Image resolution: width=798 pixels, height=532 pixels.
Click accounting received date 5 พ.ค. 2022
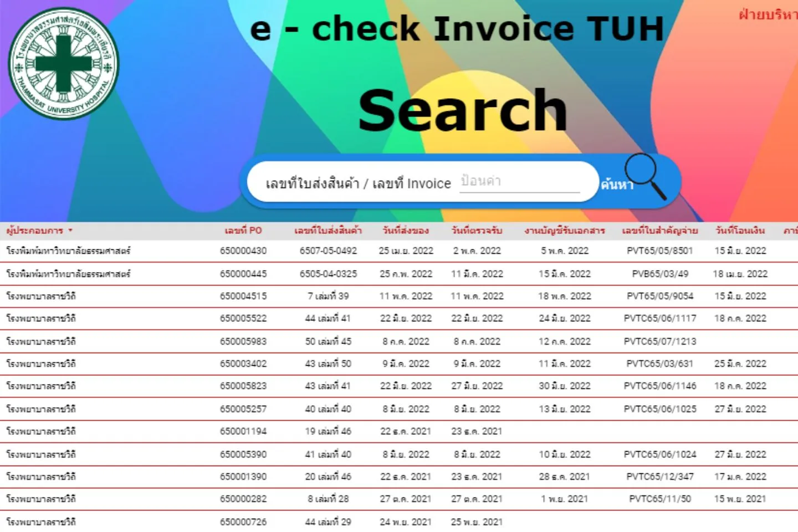[x=565, y=251]
